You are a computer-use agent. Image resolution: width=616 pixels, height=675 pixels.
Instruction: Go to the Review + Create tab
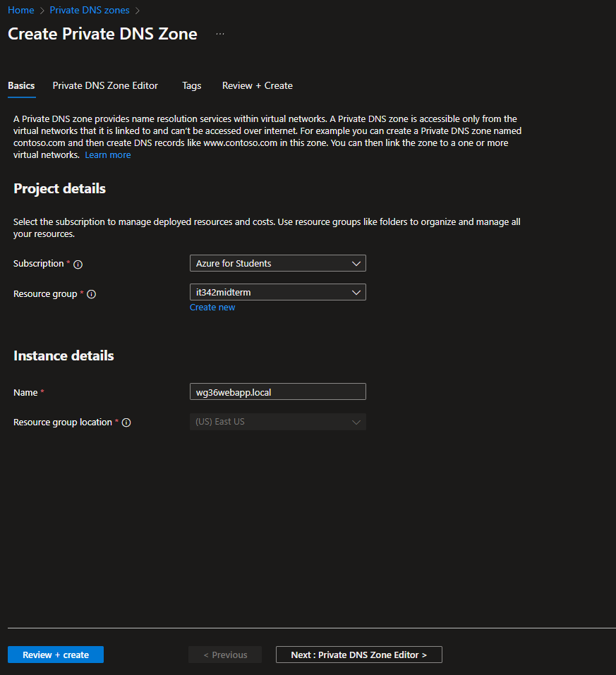tap(257, 85)
